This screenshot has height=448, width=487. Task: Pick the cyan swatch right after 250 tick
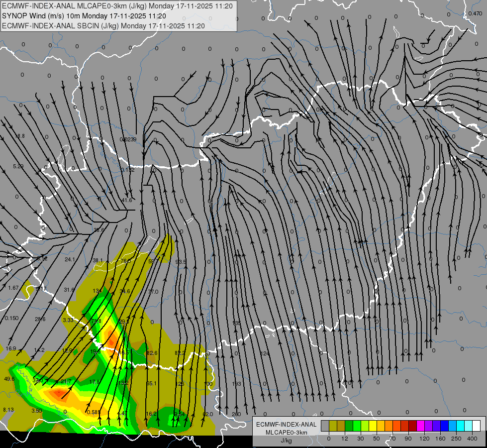point(461,426)
